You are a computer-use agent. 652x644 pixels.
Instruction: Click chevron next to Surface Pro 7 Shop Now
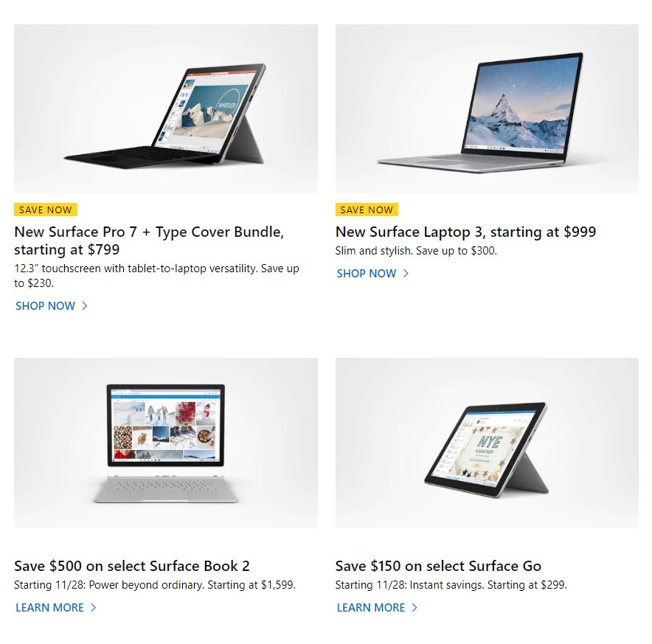click(x=85, y=306)
